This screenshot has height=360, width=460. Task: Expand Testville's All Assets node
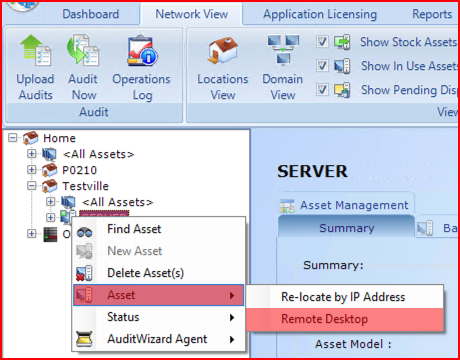point(50,202)
